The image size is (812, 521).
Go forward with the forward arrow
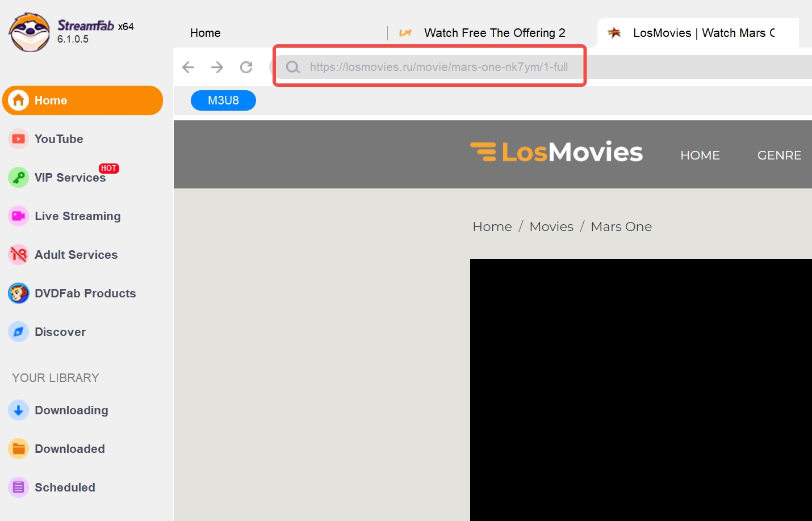217,68
